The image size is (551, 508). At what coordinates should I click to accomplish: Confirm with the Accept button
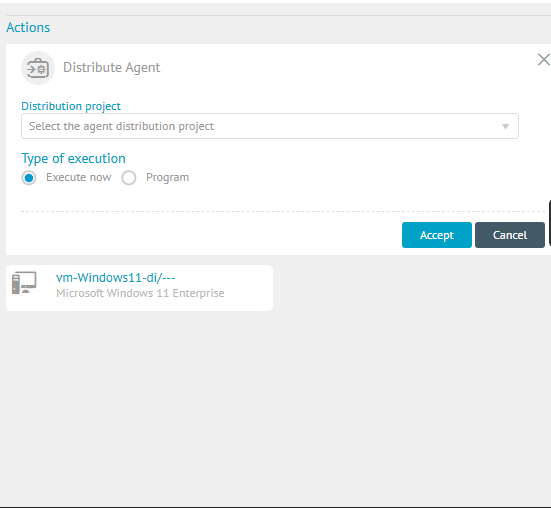[x=437, y=235]
